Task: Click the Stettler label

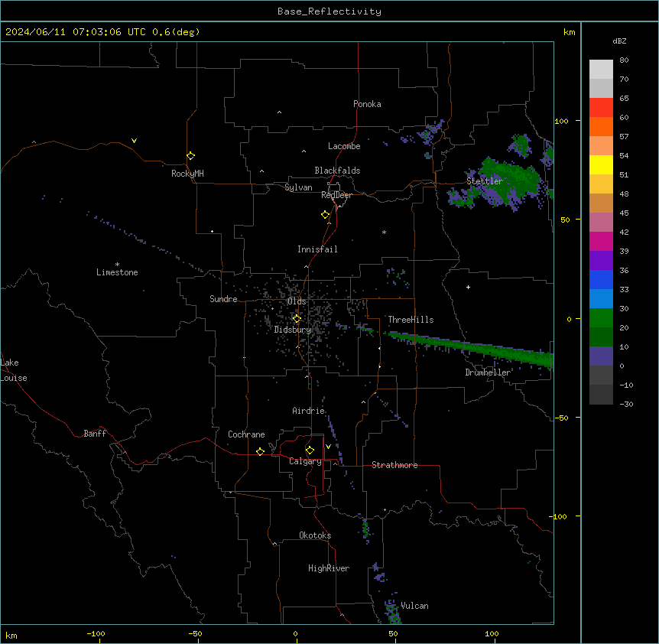Action: coord(485,181)
